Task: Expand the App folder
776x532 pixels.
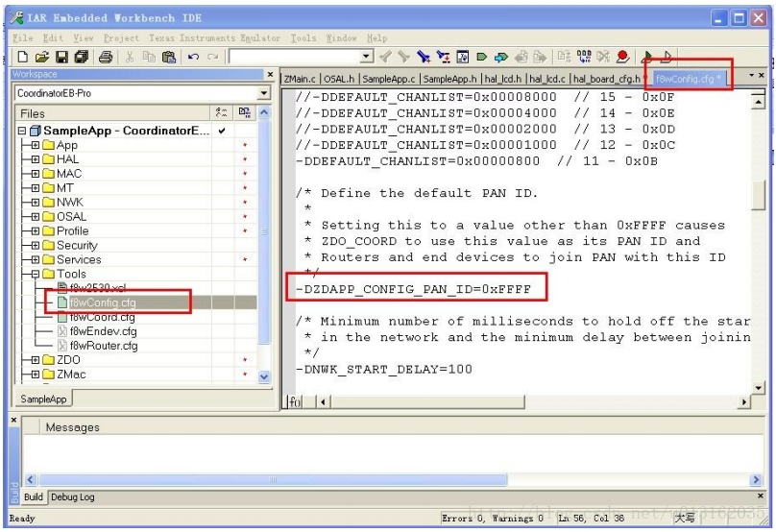Action: pyautogui.click(x=36, y=145)
